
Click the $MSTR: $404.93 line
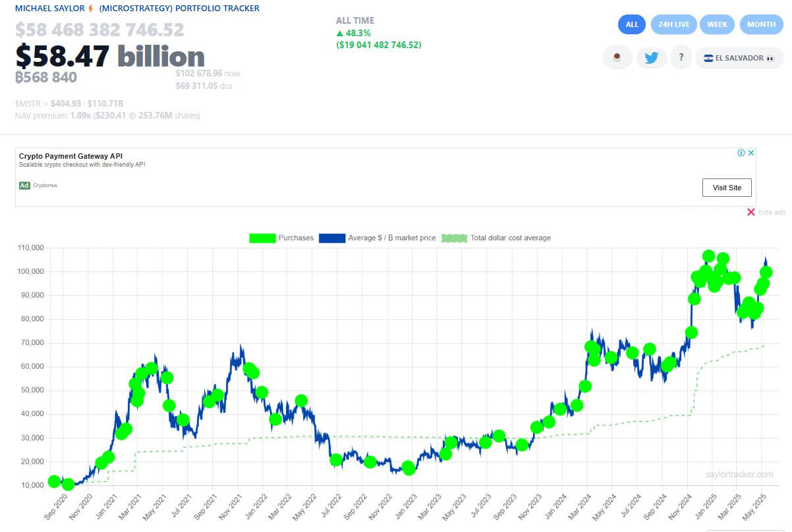[69, 103]
